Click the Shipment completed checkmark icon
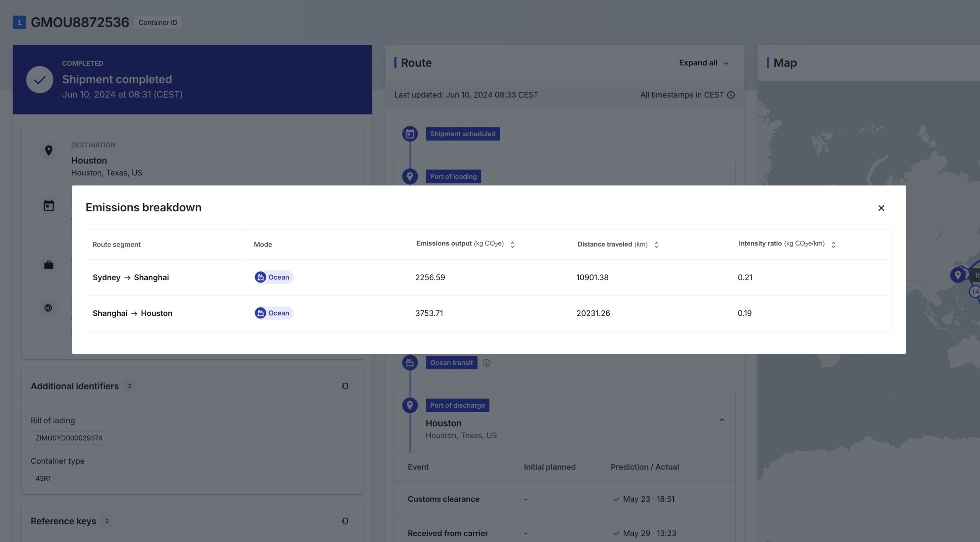Screen dimensions: 980x542 pos(39,80)
